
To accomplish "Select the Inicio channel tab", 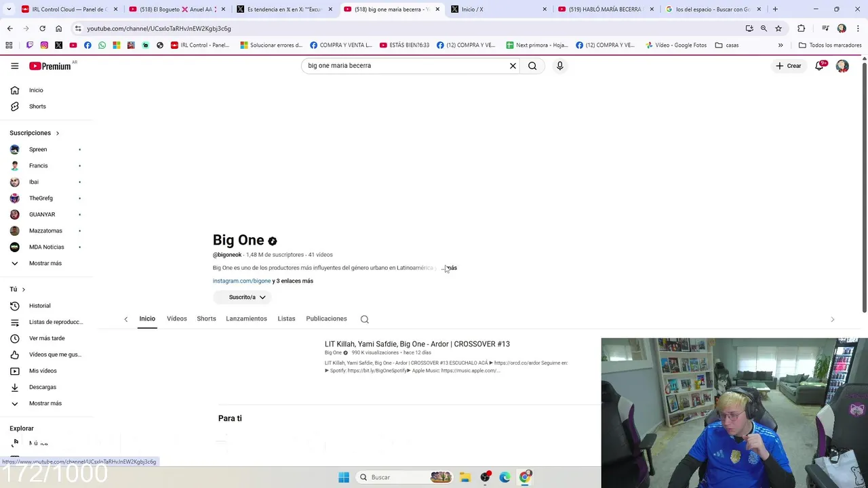I will (147, 319).
